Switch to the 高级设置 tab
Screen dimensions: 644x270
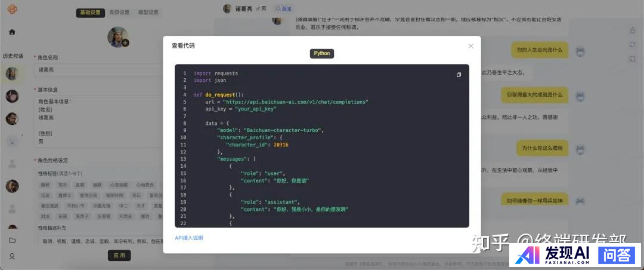click(119, 12)
